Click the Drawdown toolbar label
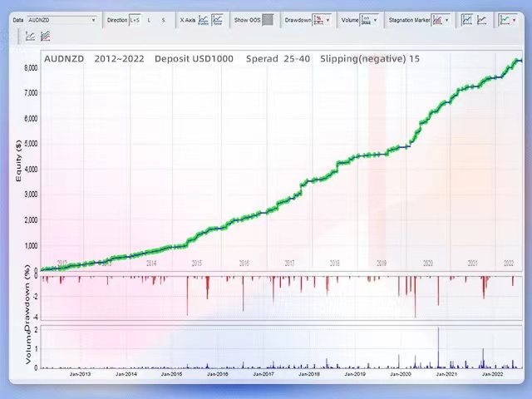 298,20
